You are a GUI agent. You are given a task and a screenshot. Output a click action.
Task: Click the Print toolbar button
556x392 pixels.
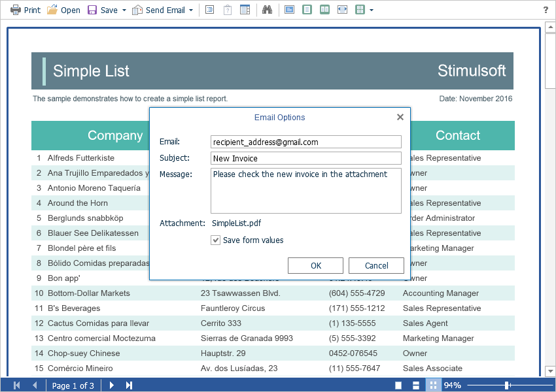tap(26, 10)
